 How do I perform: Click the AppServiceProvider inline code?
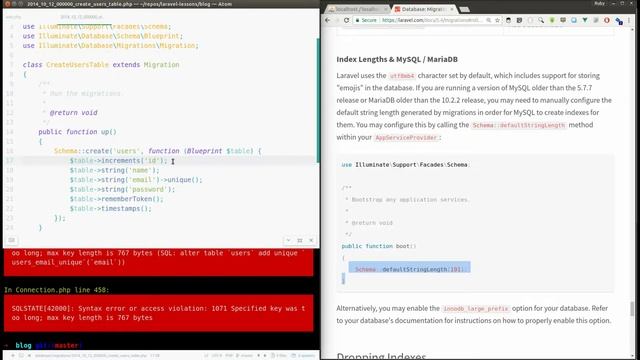point(406,138)
